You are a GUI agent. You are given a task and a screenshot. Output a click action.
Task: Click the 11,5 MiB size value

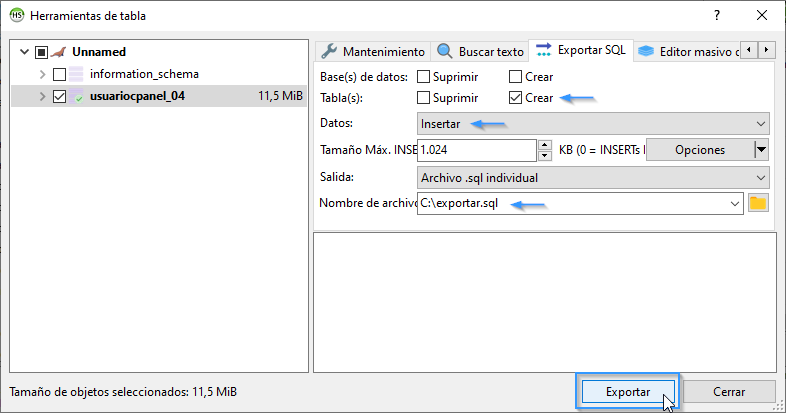pos(280,96)
